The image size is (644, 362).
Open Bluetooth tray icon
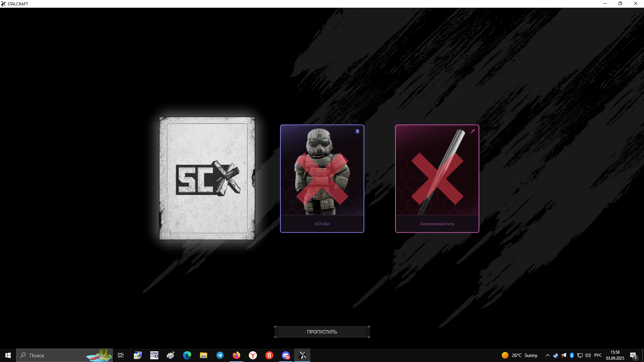[x=572, y=355]
